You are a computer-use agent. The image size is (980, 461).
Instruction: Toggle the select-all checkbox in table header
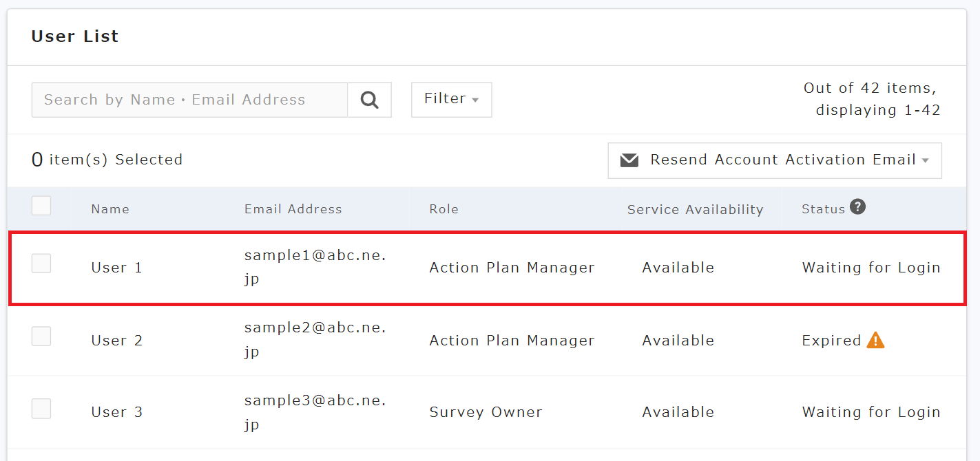tap(41, 206)
